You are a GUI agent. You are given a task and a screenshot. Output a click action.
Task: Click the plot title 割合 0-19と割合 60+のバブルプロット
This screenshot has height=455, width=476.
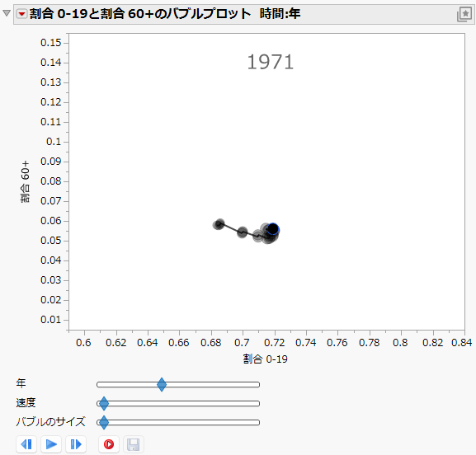pyautogui.click(x=140, y=14)
